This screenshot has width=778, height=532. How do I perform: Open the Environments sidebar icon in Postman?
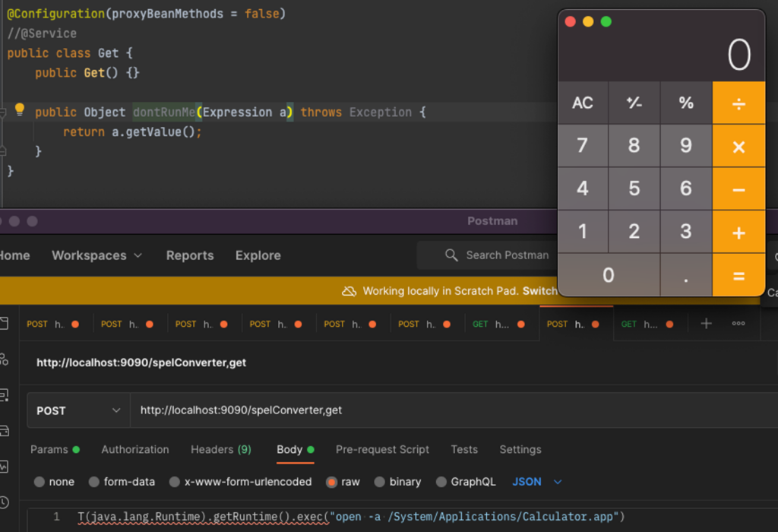pyautogui.click(x=4, y=395)
